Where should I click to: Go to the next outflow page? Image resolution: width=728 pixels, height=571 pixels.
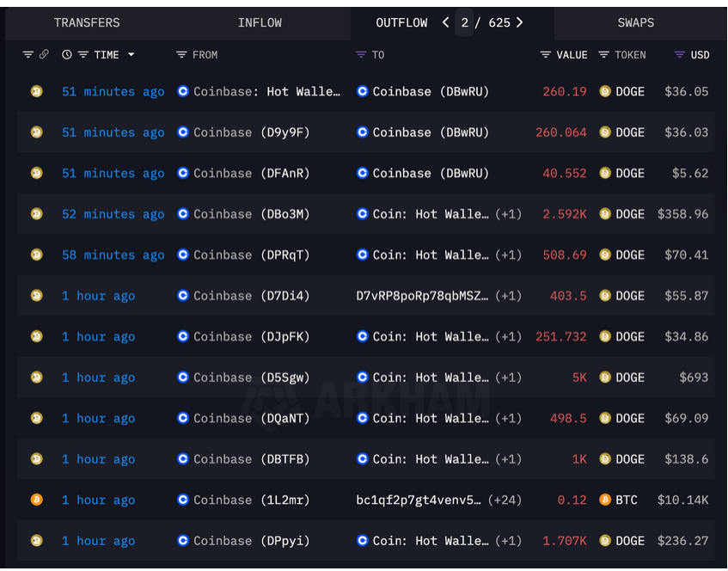[520, 23]
